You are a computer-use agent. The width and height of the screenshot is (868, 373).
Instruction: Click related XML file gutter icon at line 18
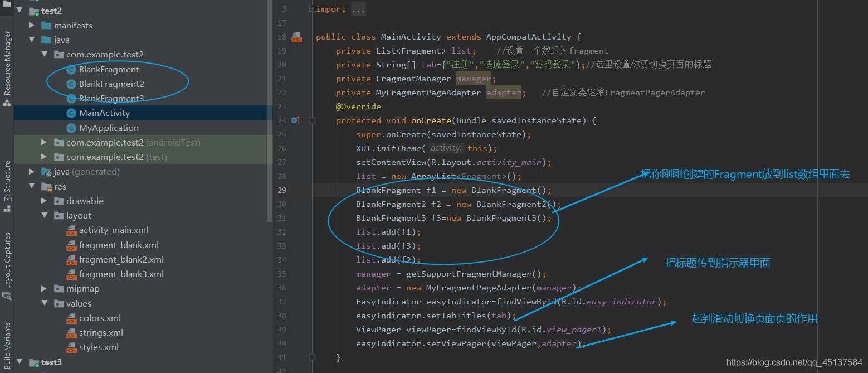297,37
